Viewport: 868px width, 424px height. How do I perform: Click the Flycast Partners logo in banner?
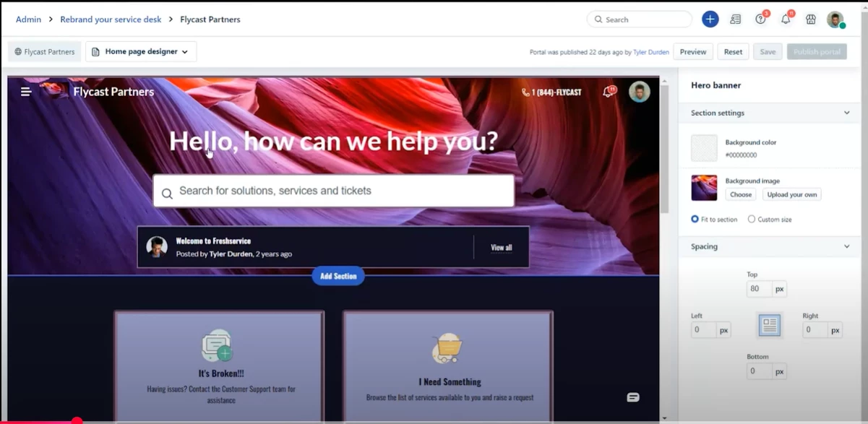[55, 91]
